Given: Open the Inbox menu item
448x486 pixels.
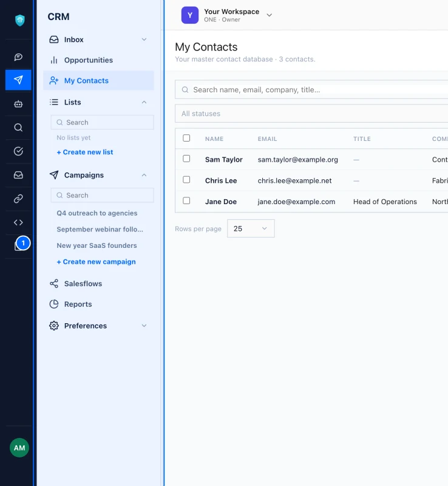Looking at the screenshot, I should (98, 39).
